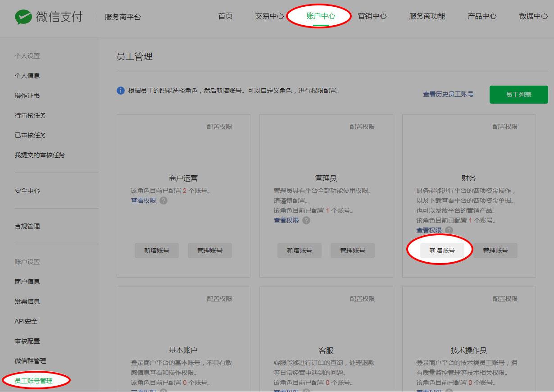Open the 查看历史员工账号 link
Image resolution: width=554 pixels, height=392 pixels.
click(x=448, y=95)
